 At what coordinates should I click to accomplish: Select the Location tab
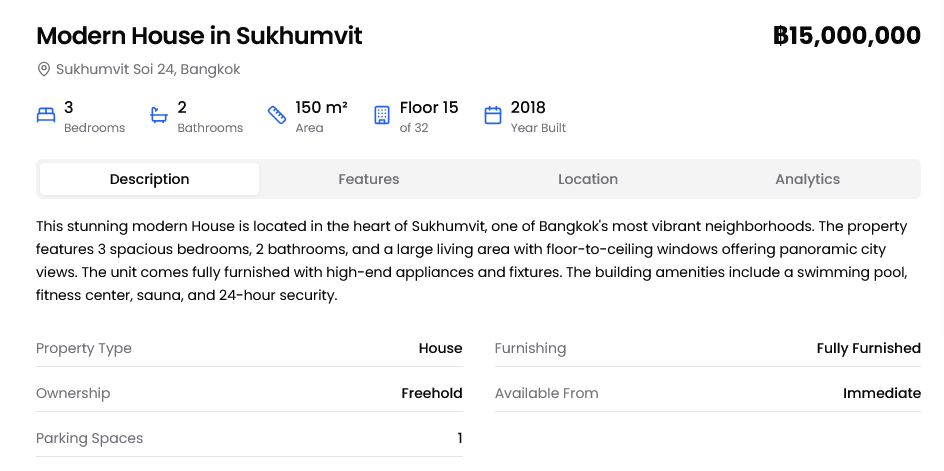588,179
